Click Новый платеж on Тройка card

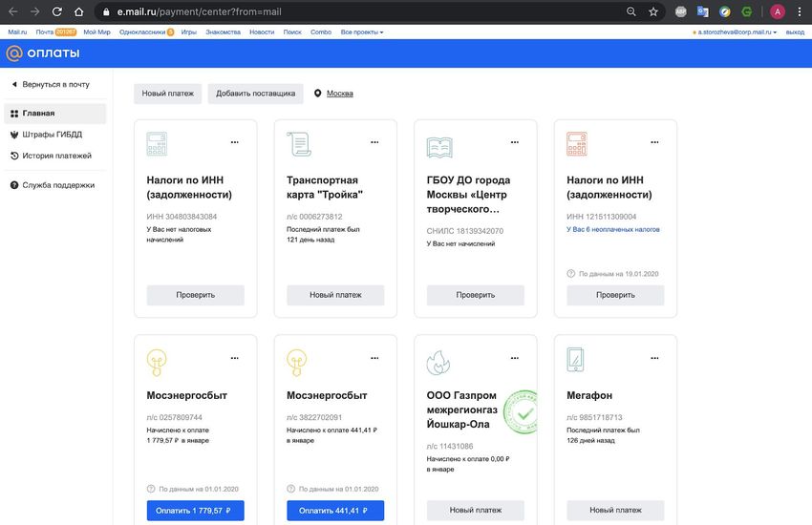pyautogui.click(x=335, y=295)
